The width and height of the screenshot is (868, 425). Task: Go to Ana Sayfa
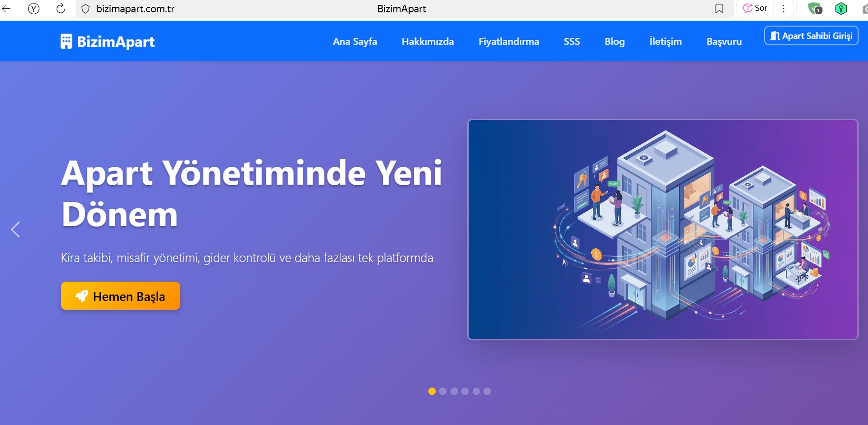pyautogui.click(x=355, y=41)
